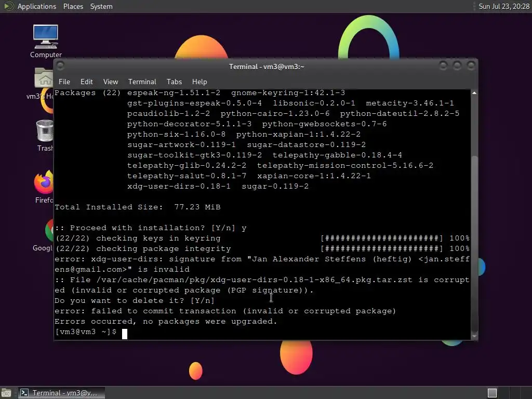Click package name sugar-datastore-0.119-2
Image resolution: width=532 pixels, height=399 pixels.
307,144
